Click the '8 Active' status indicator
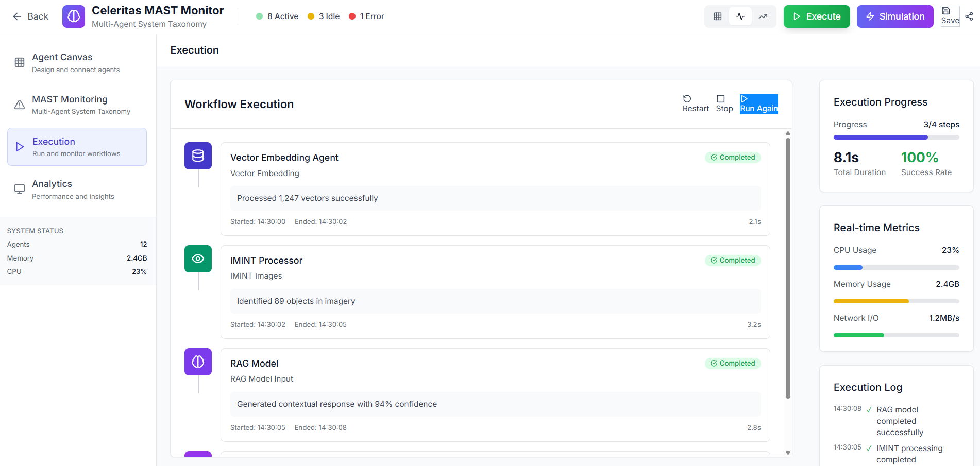Viewport: 980px width, 466px height. tap(277, 16)
